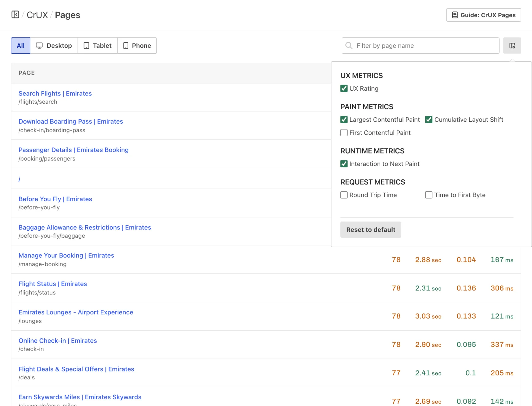Click 3.03 sec value for Lounges row
The image size is (532, 406).
(x=428, y=316)
